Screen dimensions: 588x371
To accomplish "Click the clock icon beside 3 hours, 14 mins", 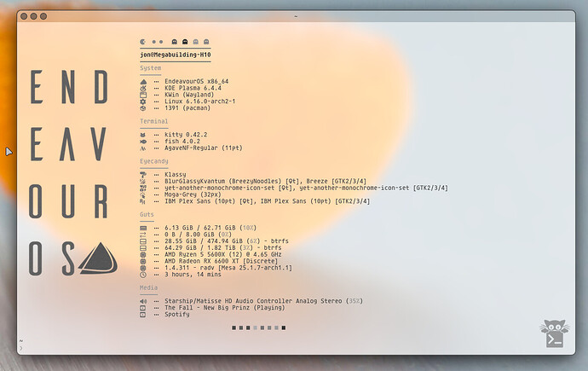I will point(143,275).
